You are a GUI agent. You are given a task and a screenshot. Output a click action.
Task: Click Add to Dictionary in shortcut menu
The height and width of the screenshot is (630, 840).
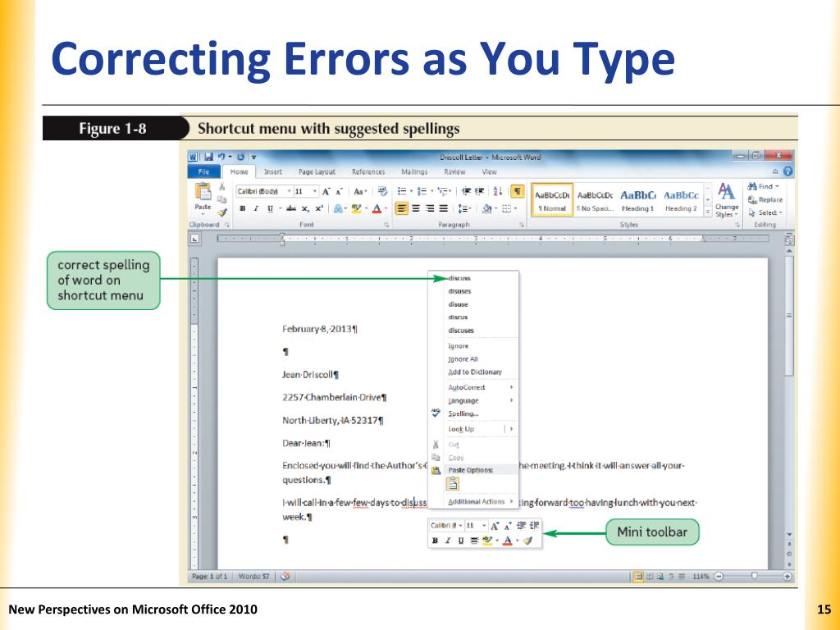475,372
